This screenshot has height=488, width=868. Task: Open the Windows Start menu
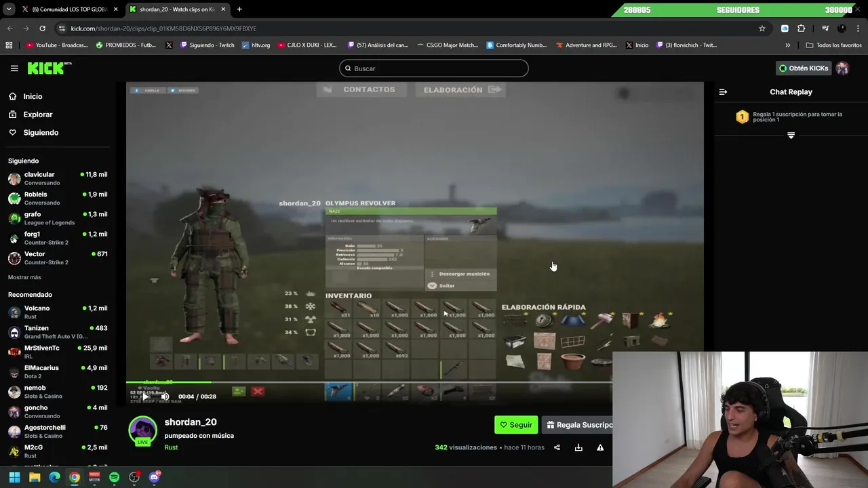[14, 477]
